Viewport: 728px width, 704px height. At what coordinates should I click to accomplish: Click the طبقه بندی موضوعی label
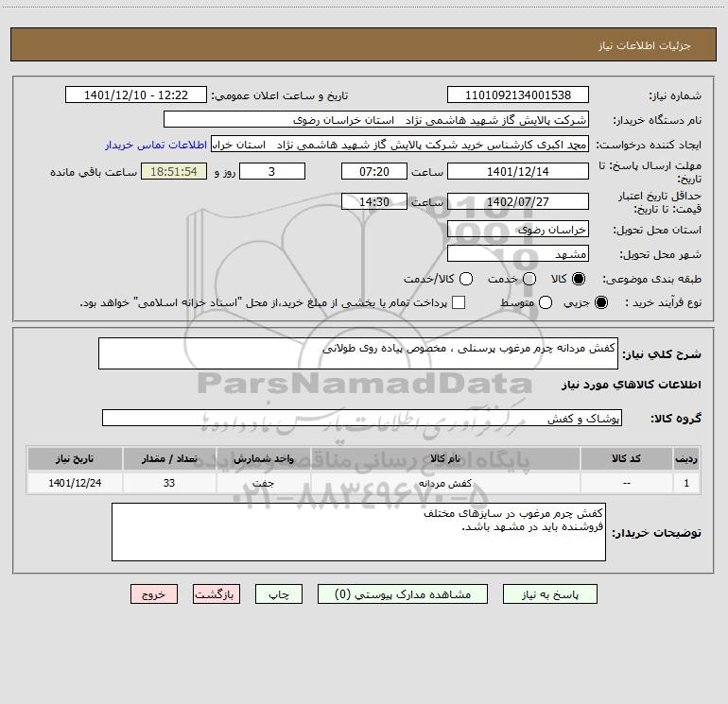pyautogui.click(x=651, y=280)
